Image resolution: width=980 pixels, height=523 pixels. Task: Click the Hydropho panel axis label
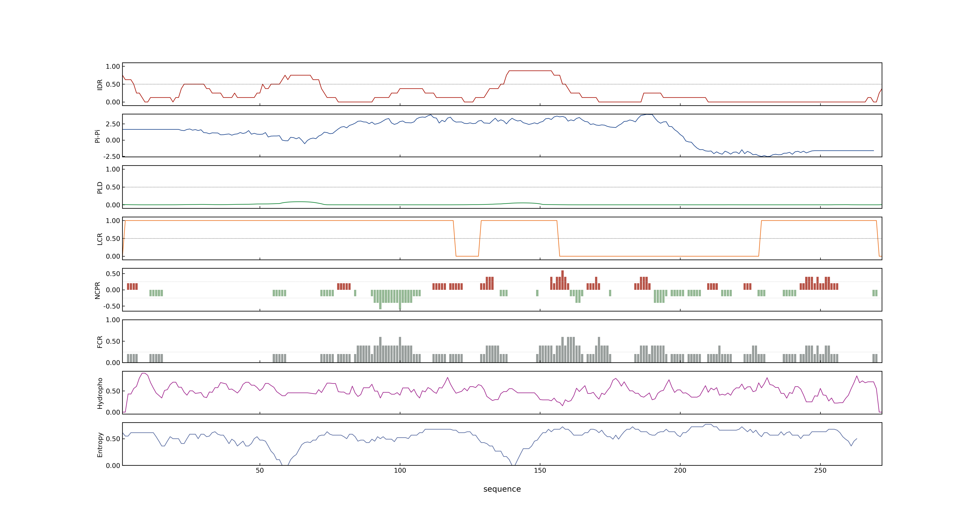coord(100,393)
